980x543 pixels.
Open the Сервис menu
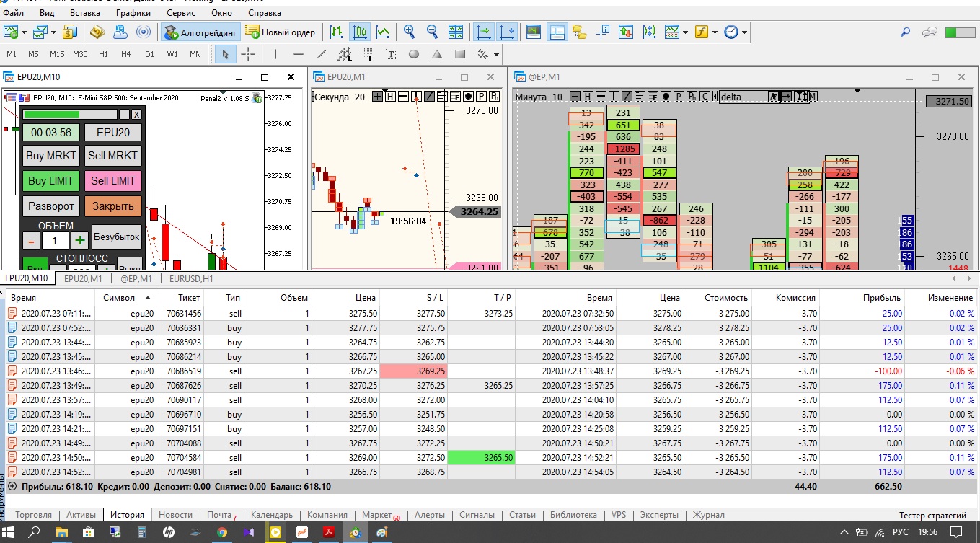click(180, 13)
